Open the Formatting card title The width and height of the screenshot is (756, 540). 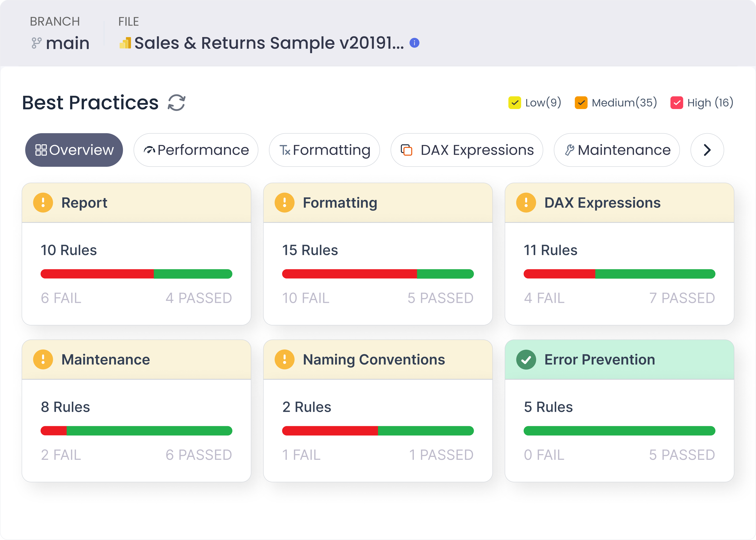click(x=340, y=202)
